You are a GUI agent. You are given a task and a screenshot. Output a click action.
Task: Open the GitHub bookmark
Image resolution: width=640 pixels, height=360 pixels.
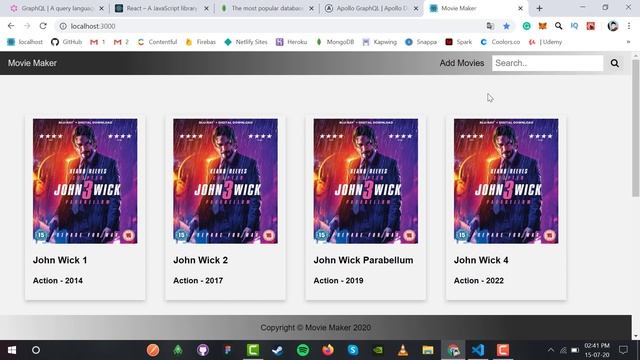pos(67,42)
